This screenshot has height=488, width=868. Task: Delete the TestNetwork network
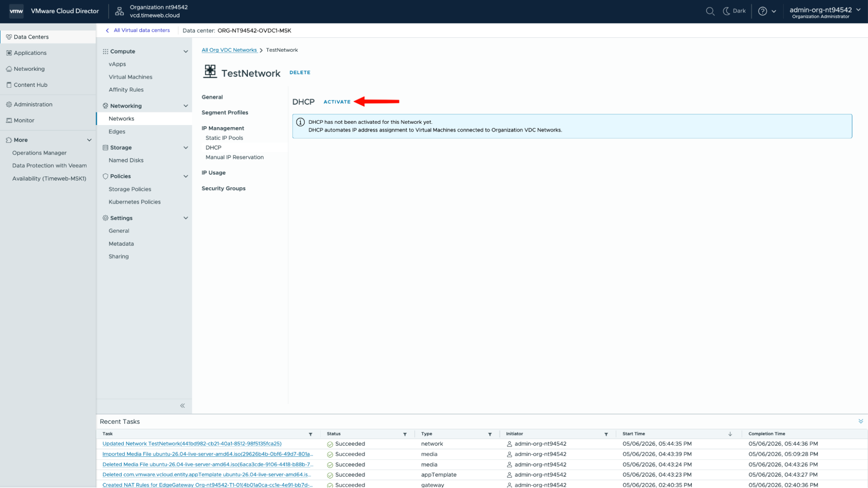point(300,73)
